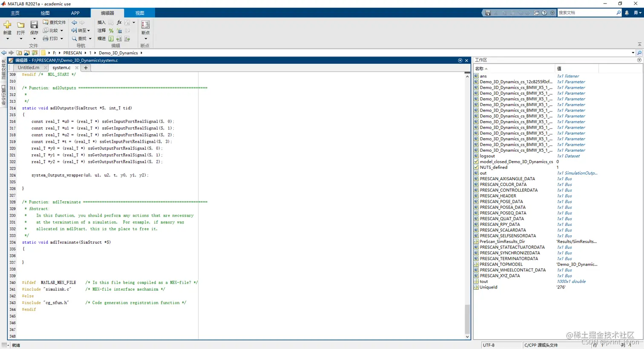Collapse the ribbon toolstrip arrow
The image size is (644, 349).
pos(639,44)
